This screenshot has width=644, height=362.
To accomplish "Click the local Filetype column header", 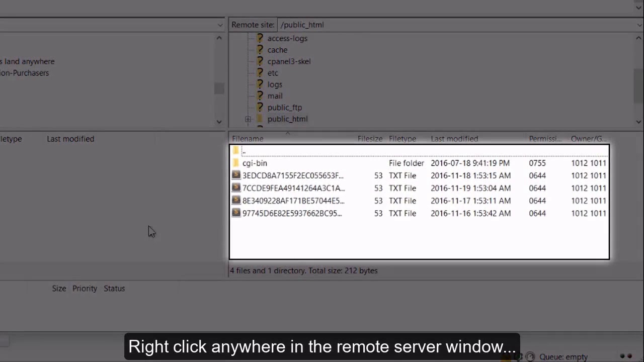I will pyautogui.click(x=11, y=139).
